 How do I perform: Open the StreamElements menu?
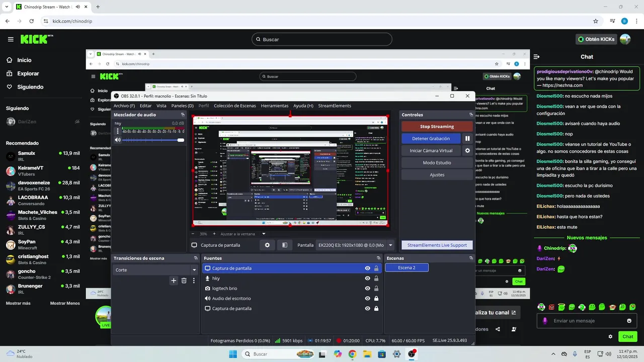click(x=335, y=106)
